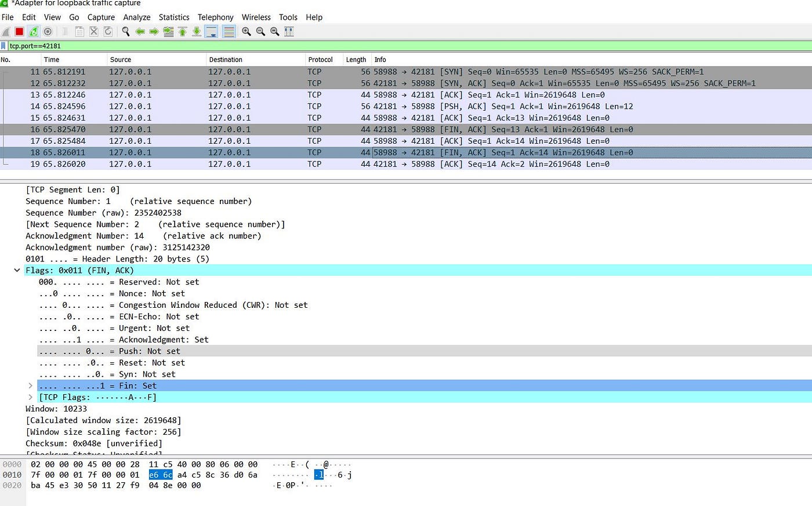Reload this capture file
Viewport: 812px width, 506px height.
[108, 31]
